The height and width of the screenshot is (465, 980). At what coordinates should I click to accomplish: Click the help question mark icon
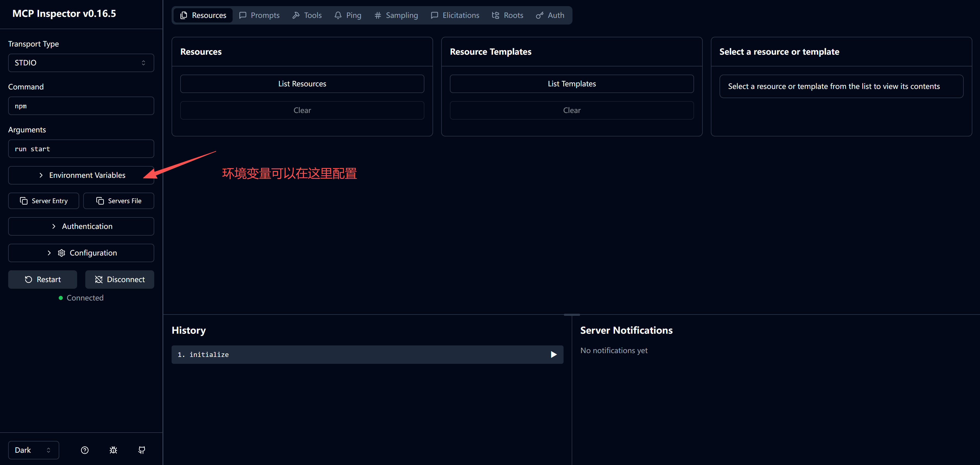[x=85, y=450]
